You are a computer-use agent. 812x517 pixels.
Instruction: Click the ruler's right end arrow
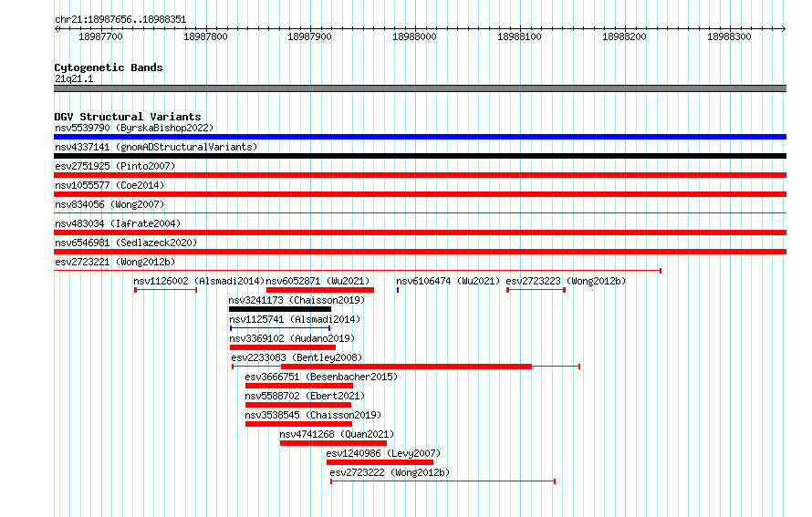(784, 29)
